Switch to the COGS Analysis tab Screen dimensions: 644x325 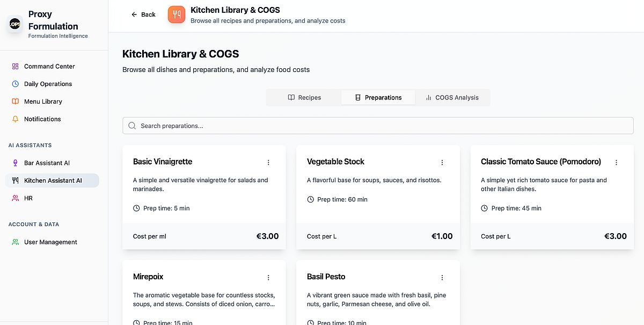tap(452, 98)
